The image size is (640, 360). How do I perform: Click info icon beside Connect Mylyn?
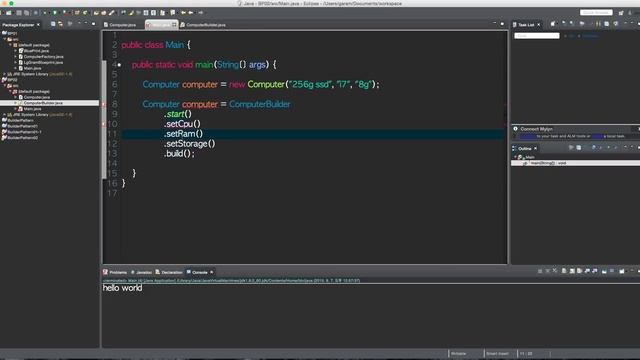tap(515, 129)
